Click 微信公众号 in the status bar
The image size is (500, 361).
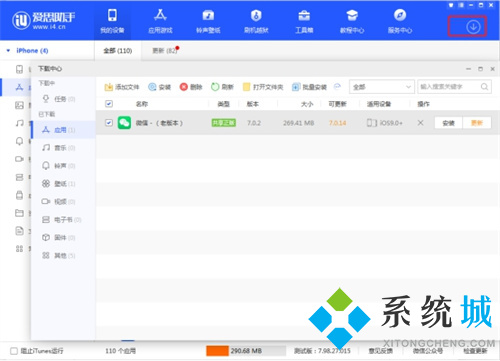428,351
